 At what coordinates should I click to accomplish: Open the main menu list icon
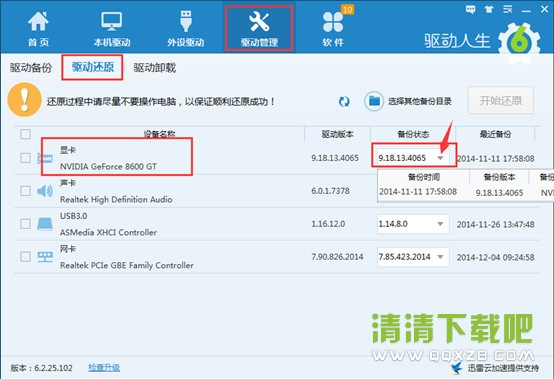pyautogui.click(x=508, y=9)
